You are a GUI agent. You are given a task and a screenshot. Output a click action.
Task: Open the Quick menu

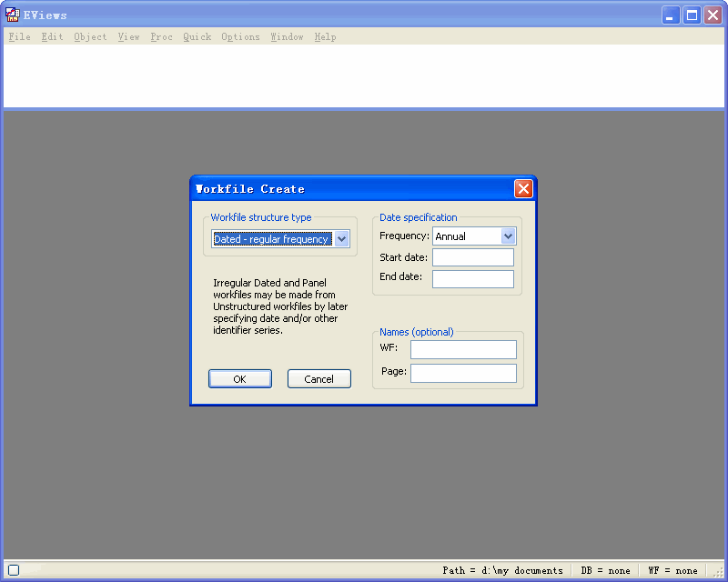197,36
